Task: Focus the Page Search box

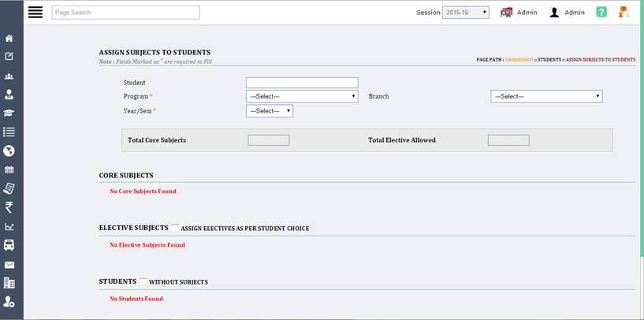Action: tap(125, 13)
